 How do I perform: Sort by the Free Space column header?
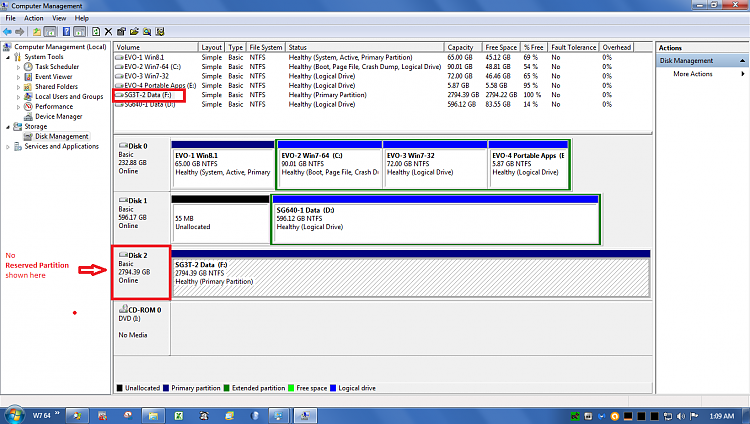click(501, 47)
